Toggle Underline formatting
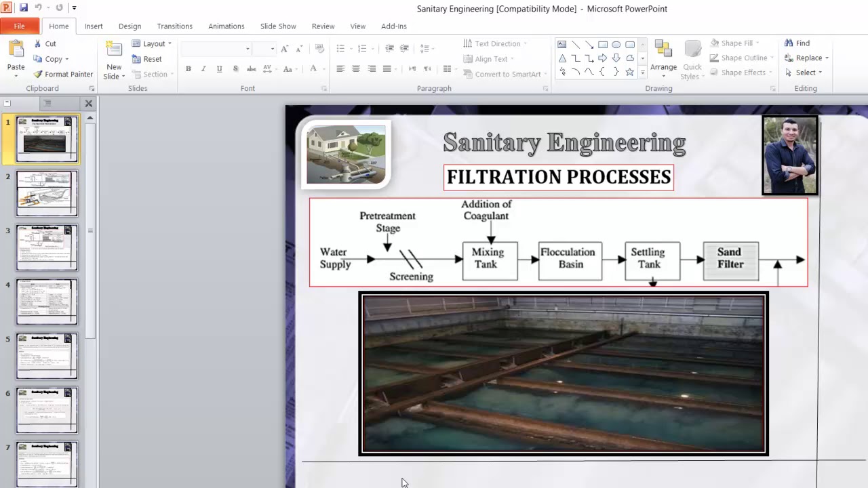The width and height of the screenshot is (868, 488). [x=219, y=69]
